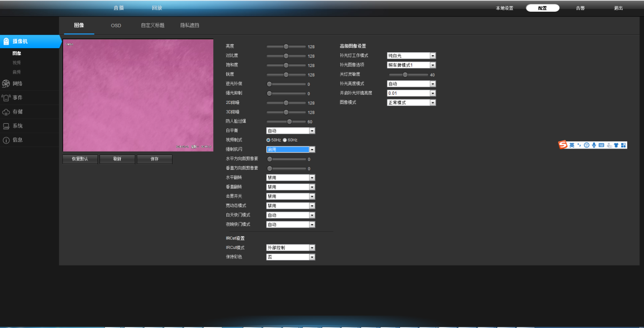Click the 恢复默认 restore defaults button
The height and width of the screenshot is (328, 644).
click(80, 159)
